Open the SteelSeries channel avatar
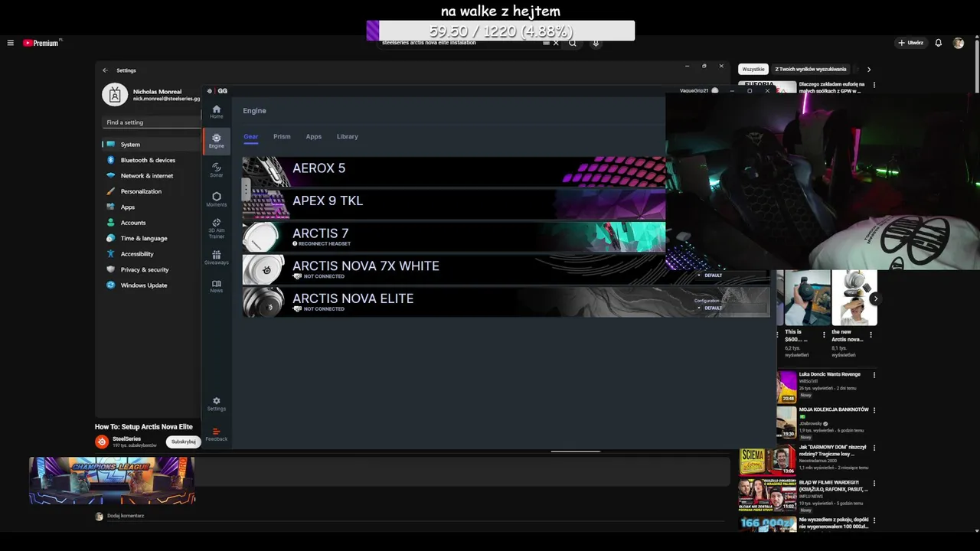This screenshot has width=980, height=551. click(x=102, y=442)
